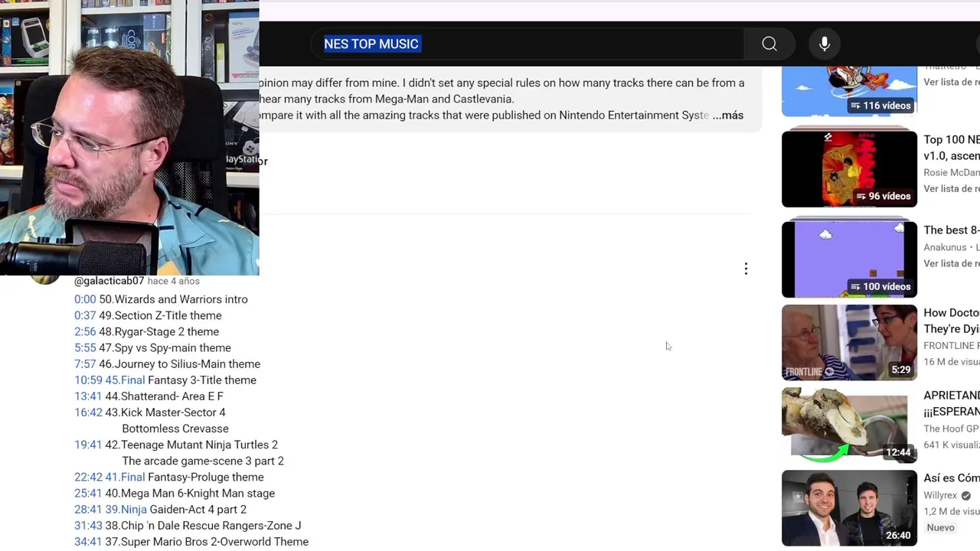This screenshot has height=551, width=980.
Task: Select 'Spy vs Spy-main theme' line
Action: [x=165, y=347]
